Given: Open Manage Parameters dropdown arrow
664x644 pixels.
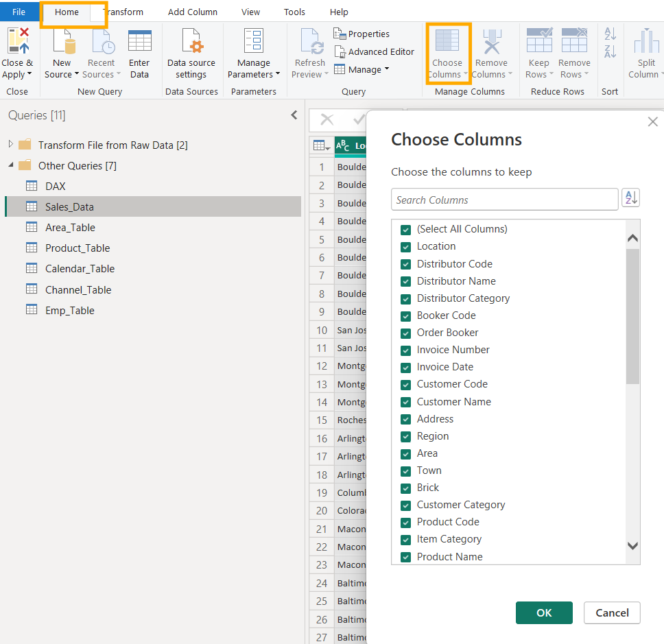Looking at the screenshot, I should pyautogui.click(x=278, y=73).
